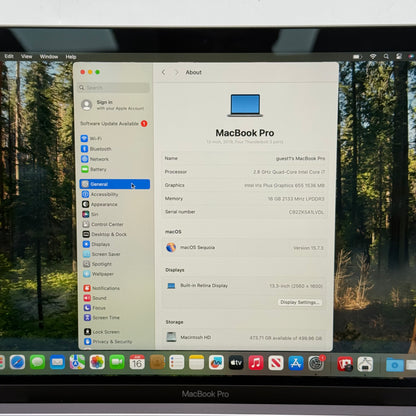
Task: Launch FaceTime from the Dock
Action: tap(117, 362)
